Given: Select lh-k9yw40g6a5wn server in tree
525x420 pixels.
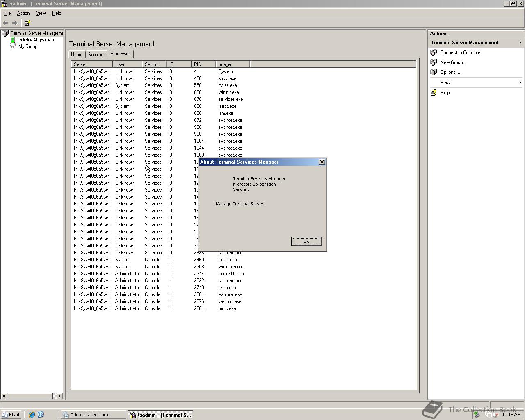Looking at the screenshot, I should point(36,40).
